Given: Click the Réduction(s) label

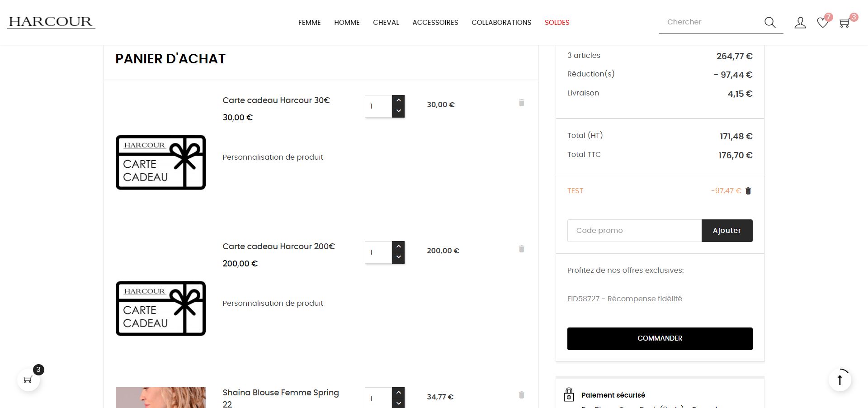Looking at the screenshot, I should pyautogui.click(x=591, y=74).
